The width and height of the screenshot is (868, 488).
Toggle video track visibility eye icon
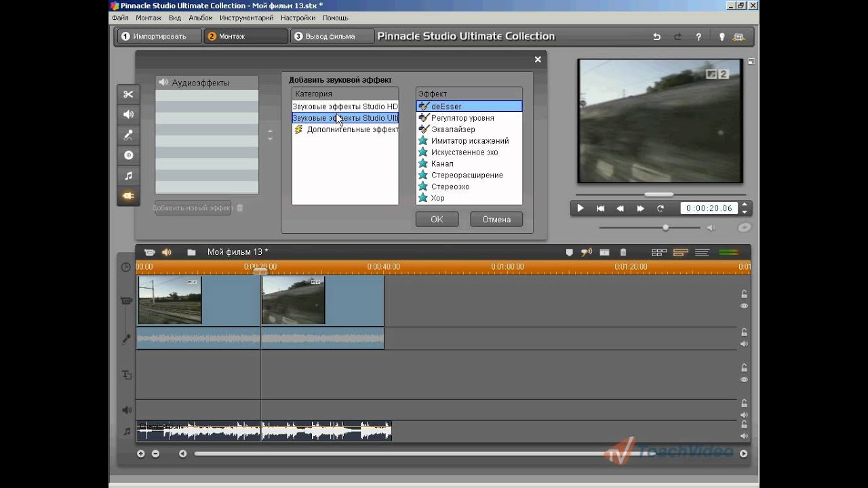(744, 306)
